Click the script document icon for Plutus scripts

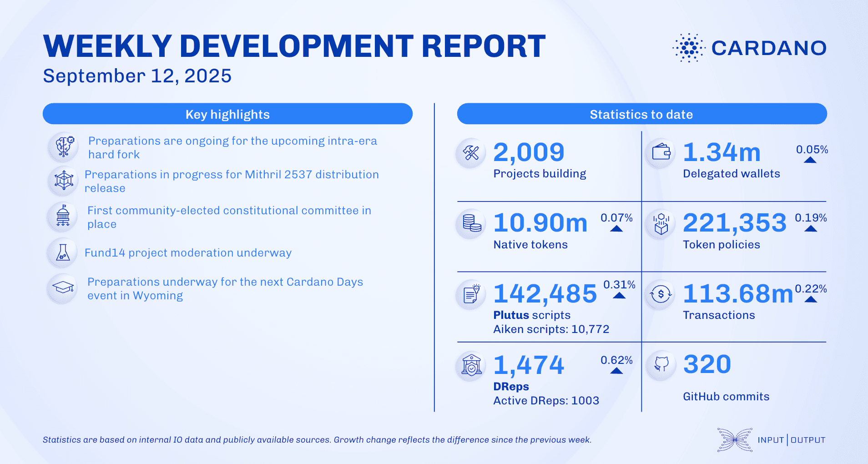(x=471, y=294)
